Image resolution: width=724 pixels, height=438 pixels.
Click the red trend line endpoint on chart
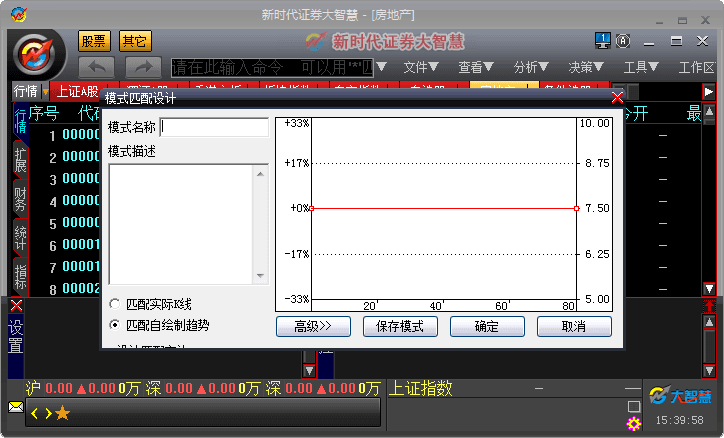[x=576, y=208]
